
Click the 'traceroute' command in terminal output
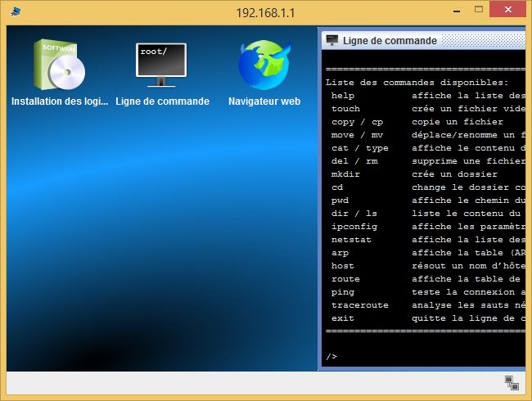click(360, 304)
